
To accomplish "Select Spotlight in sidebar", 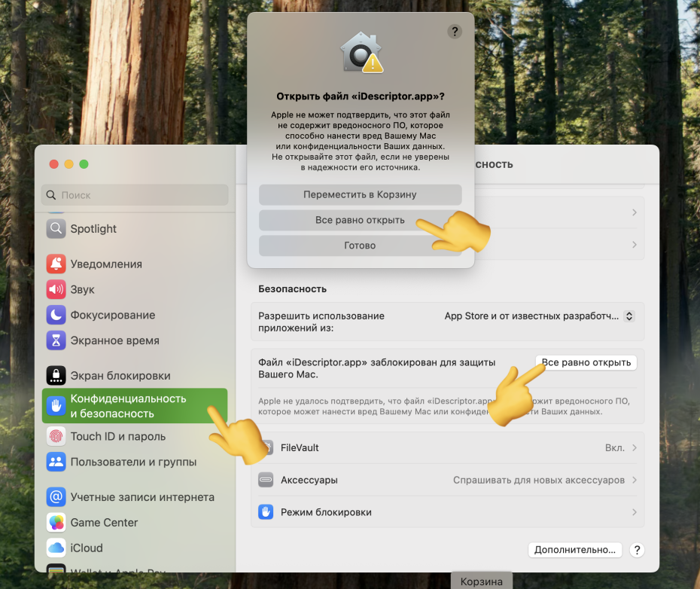I will pyautogui.click(x=135, y=229).
